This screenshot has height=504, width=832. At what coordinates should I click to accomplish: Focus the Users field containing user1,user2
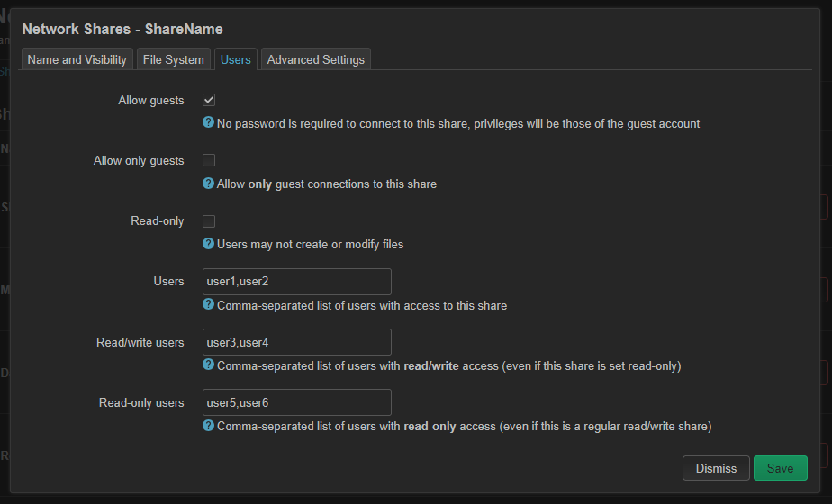[x=297, y=282]
